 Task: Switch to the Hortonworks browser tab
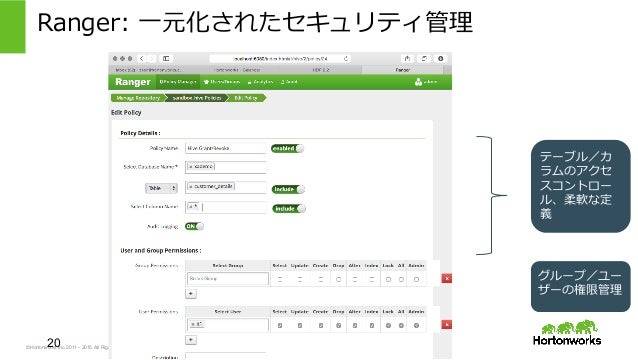point(237,70)
